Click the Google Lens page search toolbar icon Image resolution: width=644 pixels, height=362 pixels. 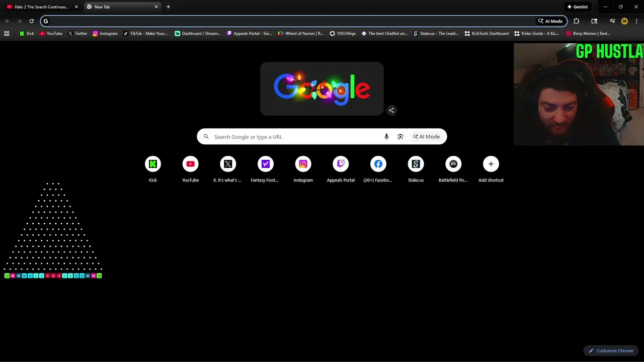click(594, 21)
